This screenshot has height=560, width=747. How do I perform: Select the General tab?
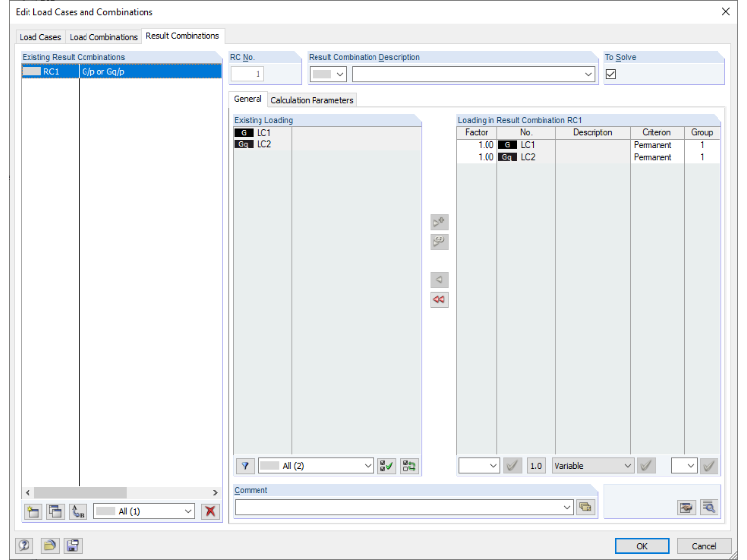(x=248, y=99)
